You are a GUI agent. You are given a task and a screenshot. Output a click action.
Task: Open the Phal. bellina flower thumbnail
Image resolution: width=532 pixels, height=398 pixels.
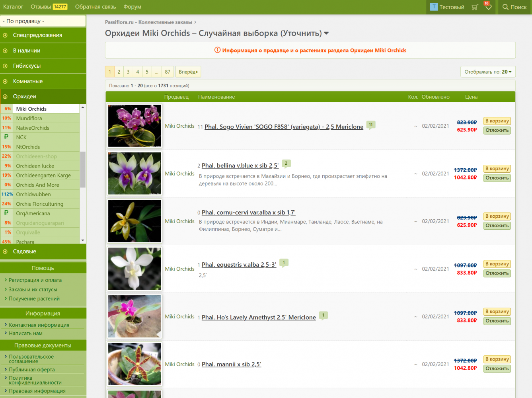tap(134, 174)
